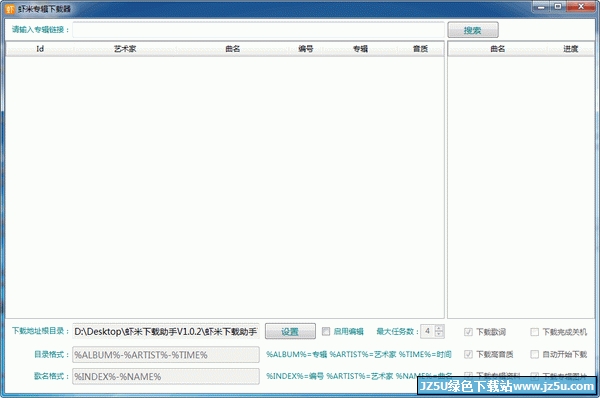Click the 音质 column header

click(420, 49)
